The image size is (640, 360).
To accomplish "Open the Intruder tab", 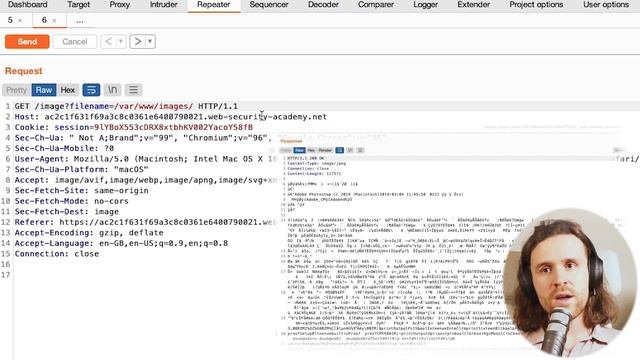I will pos(164,5).
